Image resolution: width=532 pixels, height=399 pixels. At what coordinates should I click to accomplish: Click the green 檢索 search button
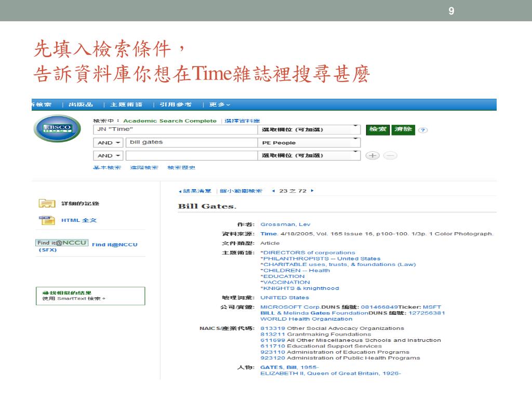tap(378, 129)
